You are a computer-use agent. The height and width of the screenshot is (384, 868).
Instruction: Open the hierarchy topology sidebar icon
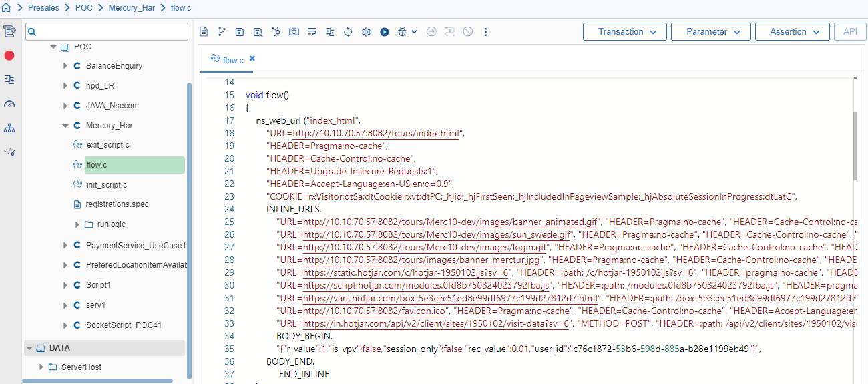click(9, 128)
